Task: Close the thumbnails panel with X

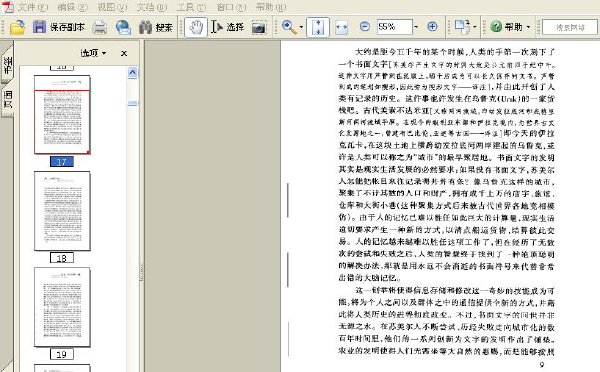Action: 124,53
